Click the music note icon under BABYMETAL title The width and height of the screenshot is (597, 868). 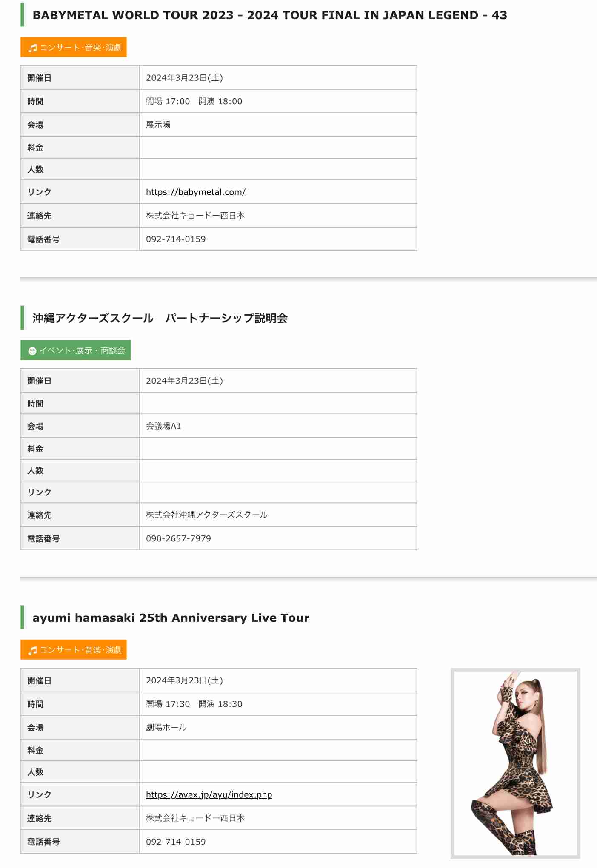click(32, 48)
